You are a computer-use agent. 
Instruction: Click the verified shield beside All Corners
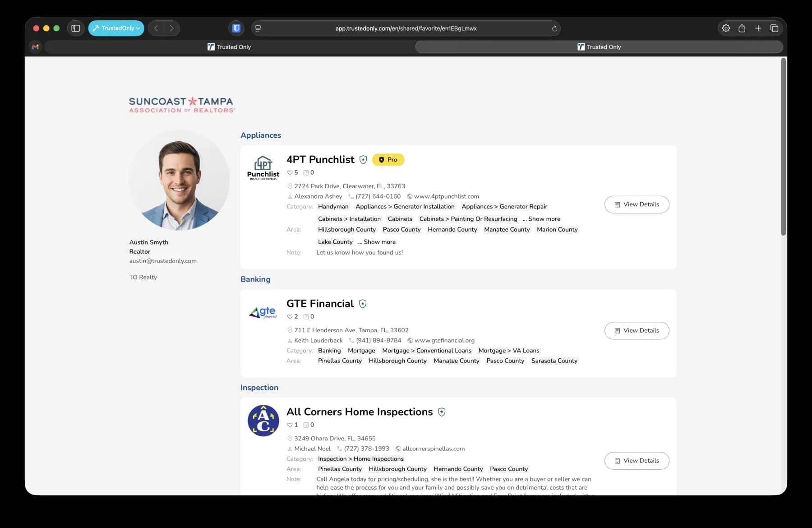click(x=442, y=412)
